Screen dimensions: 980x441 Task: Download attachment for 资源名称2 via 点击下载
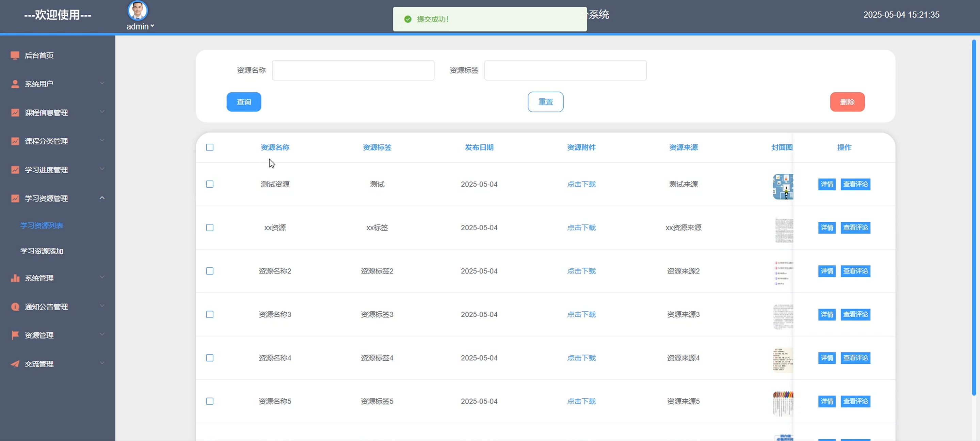(x=581, y=271)
